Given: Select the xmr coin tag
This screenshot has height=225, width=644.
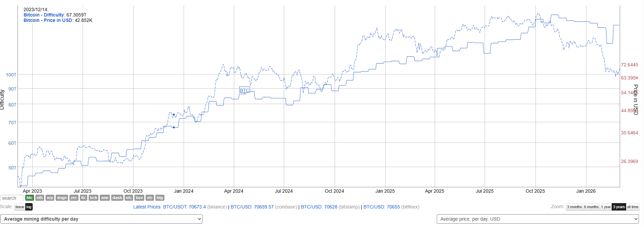Looking at the screenshot, I should (105, 198).
